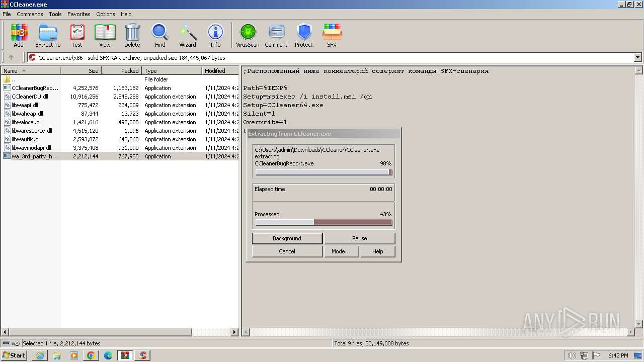
Task: Click the Start button
Action: pyautogui.click(x=14, y=355)
